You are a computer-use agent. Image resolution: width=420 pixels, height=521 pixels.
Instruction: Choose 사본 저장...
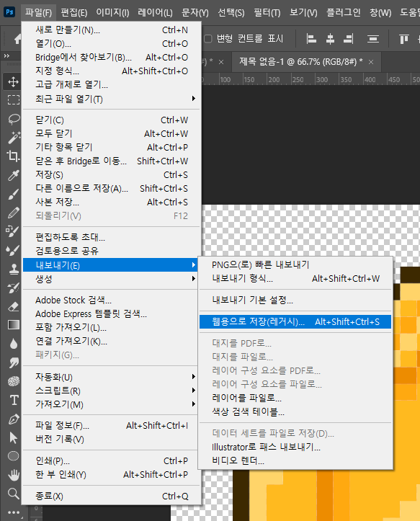[112, 202]
